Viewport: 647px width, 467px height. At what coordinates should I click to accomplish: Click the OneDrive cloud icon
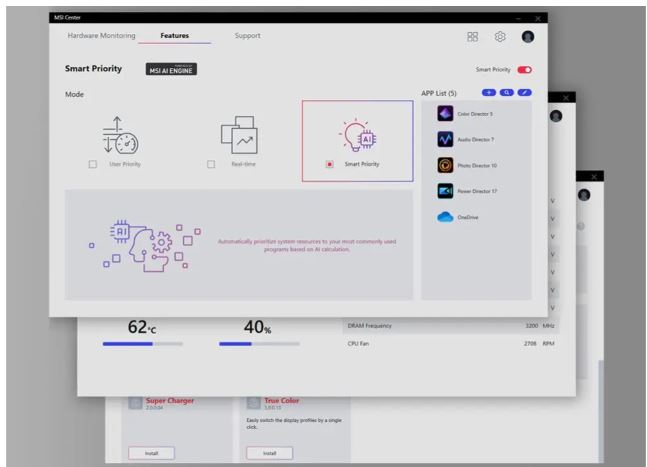[x=445, y=217]
